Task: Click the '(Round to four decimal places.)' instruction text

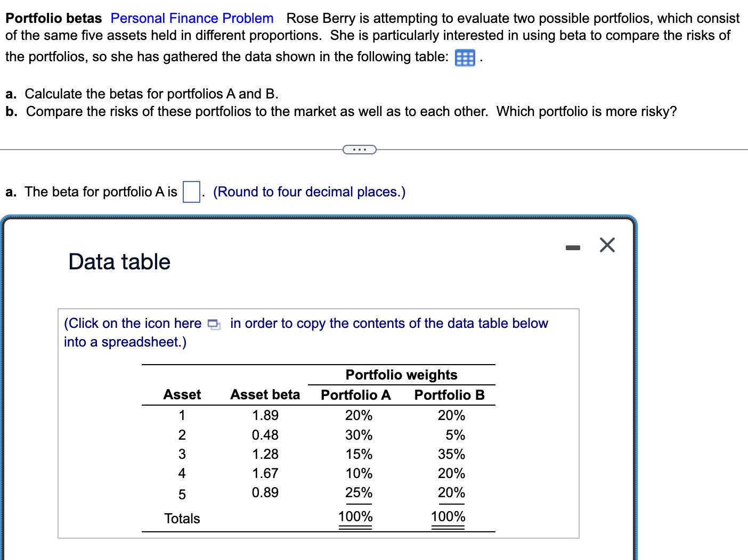Action: click(x=309, y=192)
